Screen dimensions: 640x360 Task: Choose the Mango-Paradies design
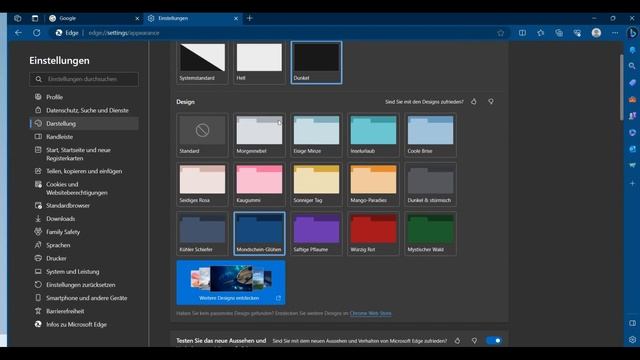373,184
